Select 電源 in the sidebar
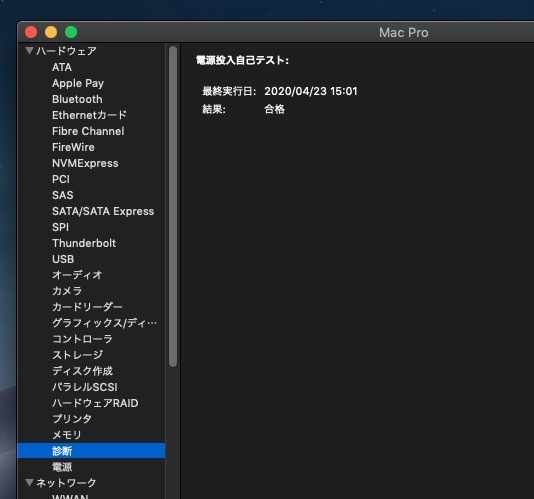The image size is (534, 499). click(x=62, y=467)
